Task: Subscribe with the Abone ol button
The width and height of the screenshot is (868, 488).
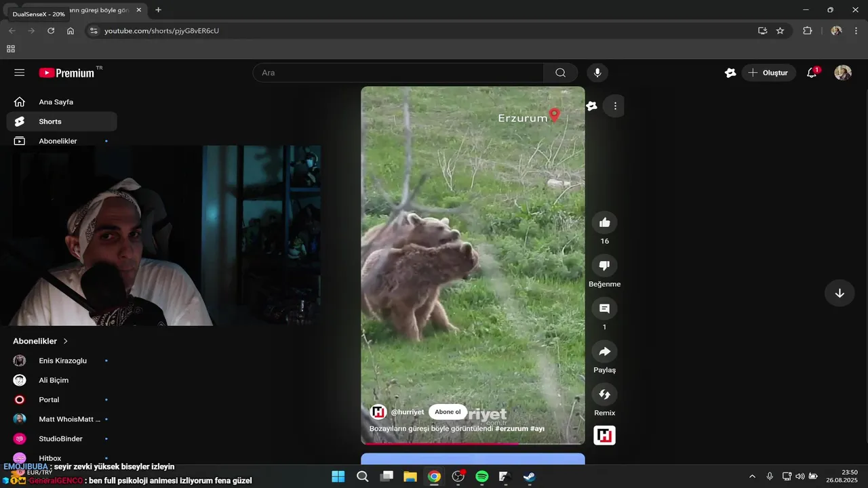Action: tap(448, 412)
